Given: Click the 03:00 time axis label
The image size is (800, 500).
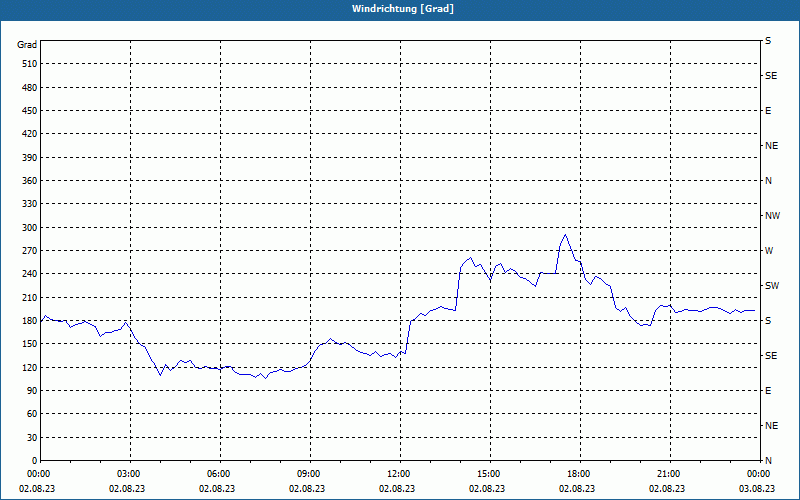Looking at the screenshot, I should [129, 474].
